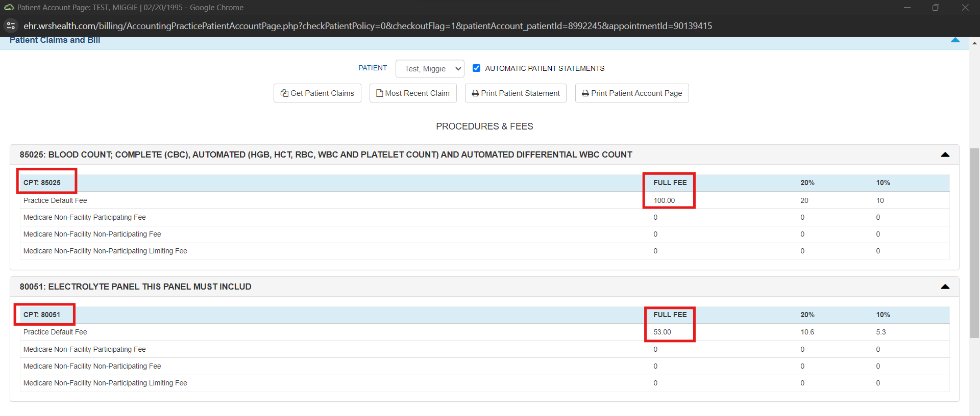
Task: Click the site information icon in address bar
Action: click(11, 25)
